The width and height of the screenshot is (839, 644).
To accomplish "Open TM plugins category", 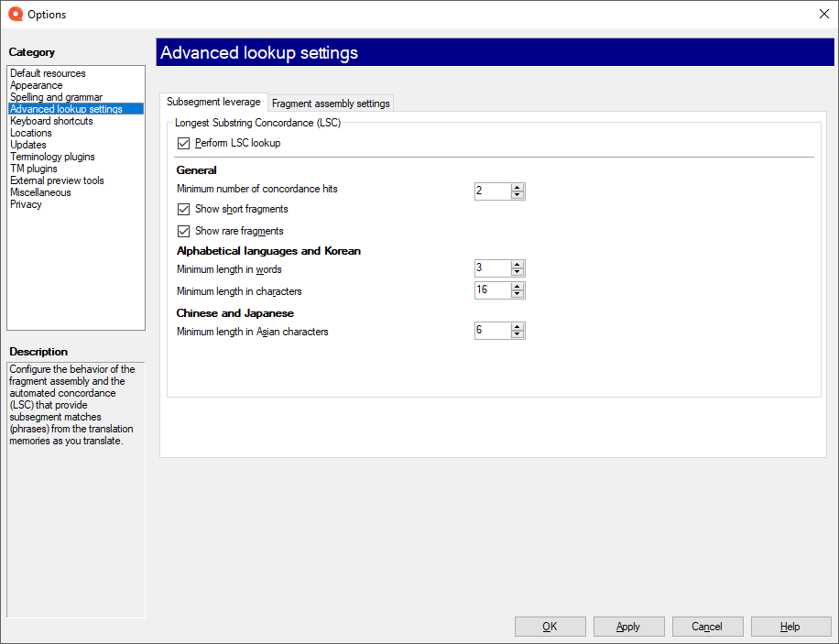I will tap(34, 168).
